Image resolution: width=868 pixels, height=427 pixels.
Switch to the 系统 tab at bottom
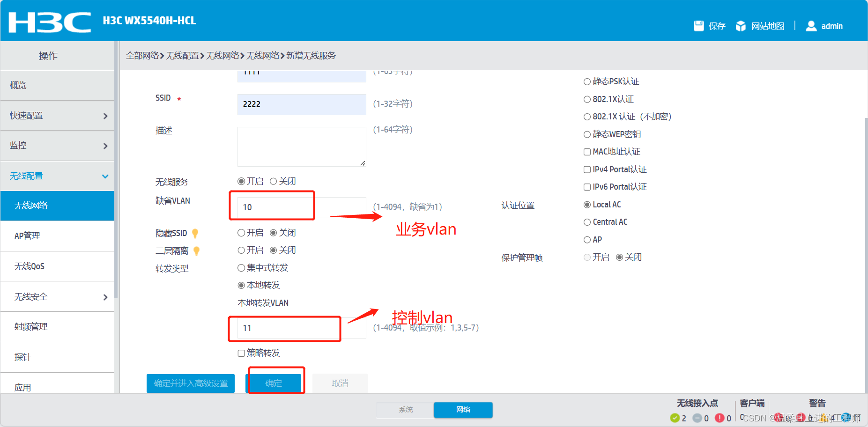[405, 410]
